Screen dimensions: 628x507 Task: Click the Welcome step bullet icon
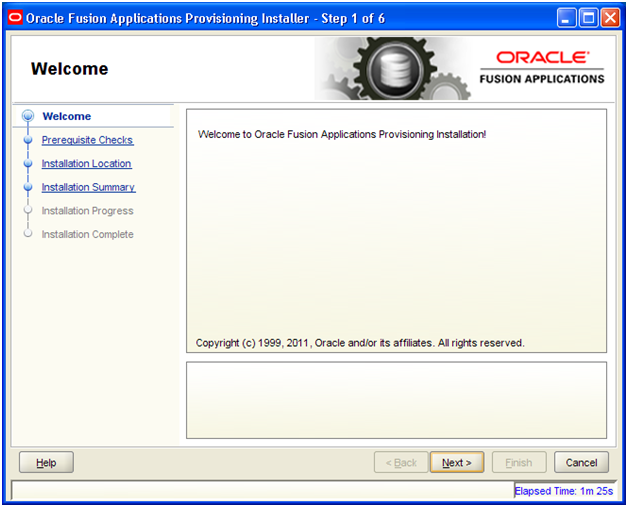(28, 116)
